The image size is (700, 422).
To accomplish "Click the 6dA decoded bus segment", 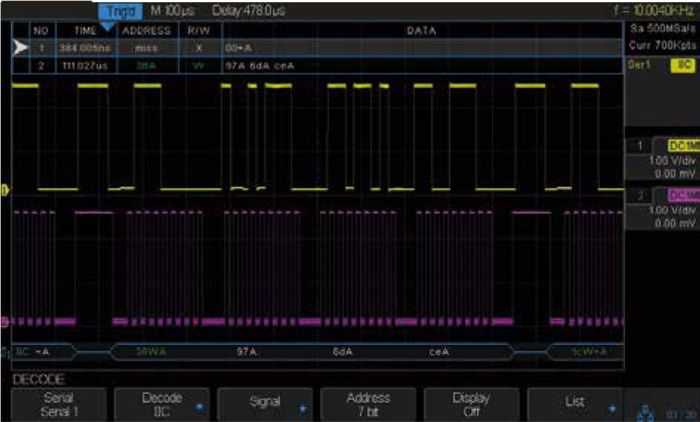I will click(x=342, y=352).
